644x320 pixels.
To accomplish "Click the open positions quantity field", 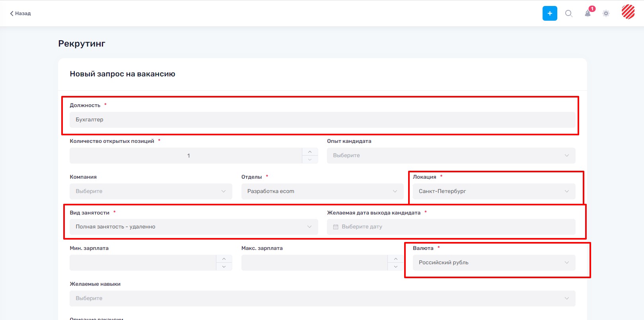I will (186, 156).
